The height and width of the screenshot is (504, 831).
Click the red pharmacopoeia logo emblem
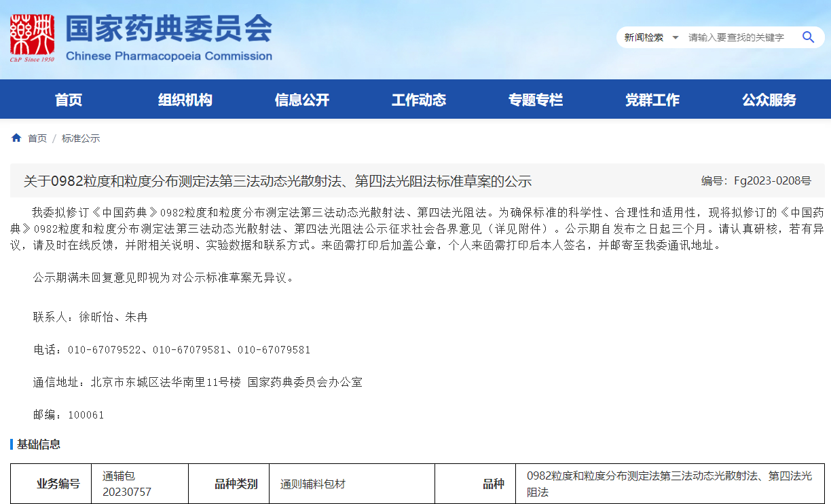32,38
